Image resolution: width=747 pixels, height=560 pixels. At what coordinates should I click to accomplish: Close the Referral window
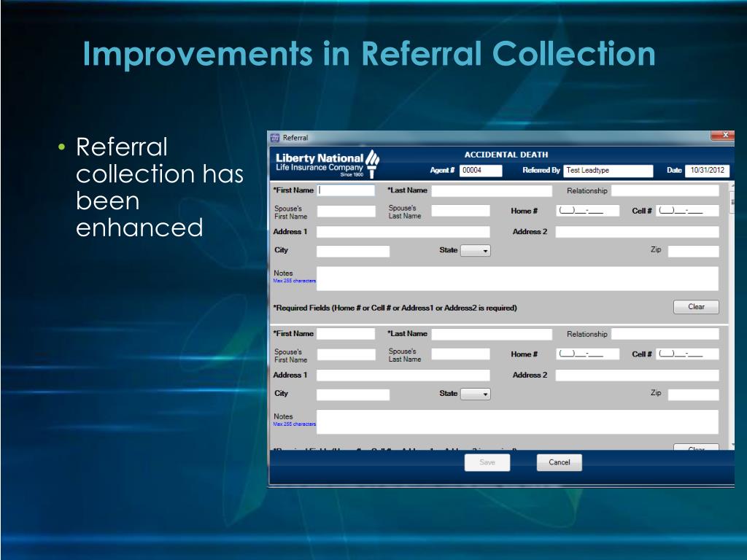[722, 136]
